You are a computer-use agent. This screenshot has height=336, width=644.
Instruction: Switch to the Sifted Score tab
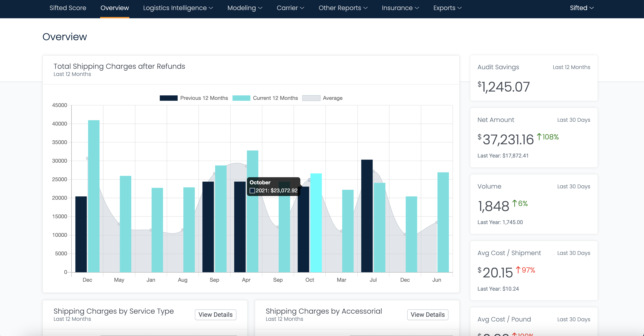coord(68,8)
